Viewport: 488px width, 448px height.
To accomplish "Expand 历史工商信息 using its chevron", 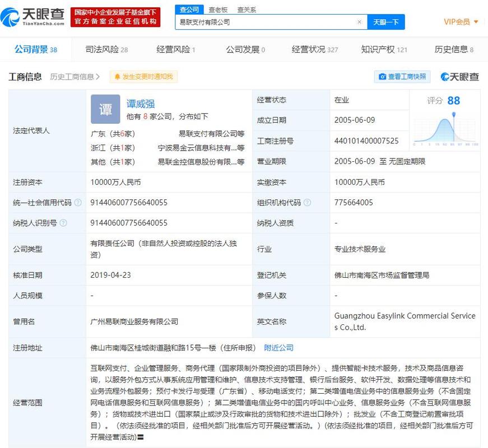I will [x=98, y=76].
